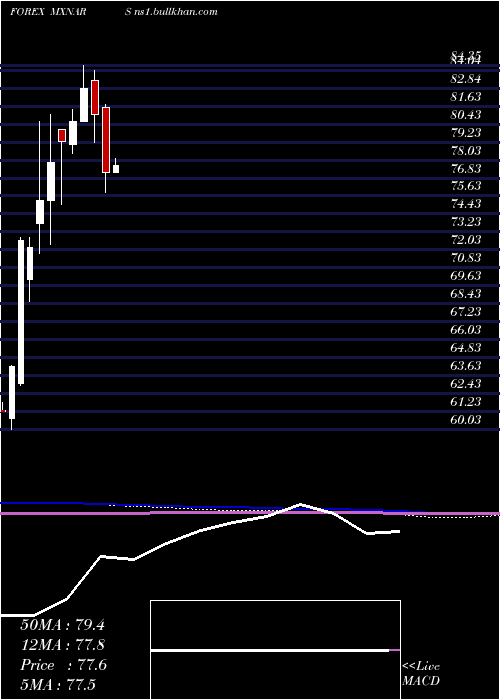Select the 62.43 price axis label
Viewport: 500px width, 700px height.
click(466, 383)
